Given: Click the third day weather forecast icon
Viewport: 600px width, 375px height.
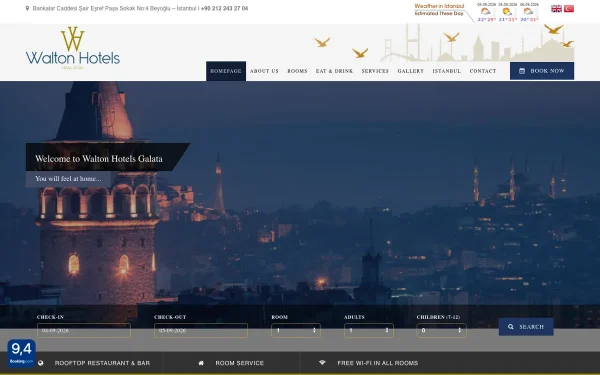Looking at the screenshot, I should point(529,11).
